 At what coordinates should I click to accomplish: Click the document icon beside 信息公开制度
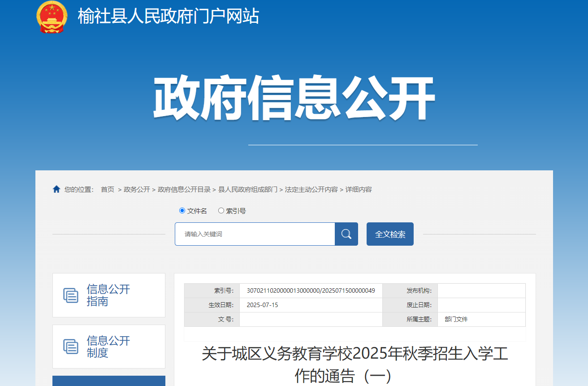tap(71, 347)
